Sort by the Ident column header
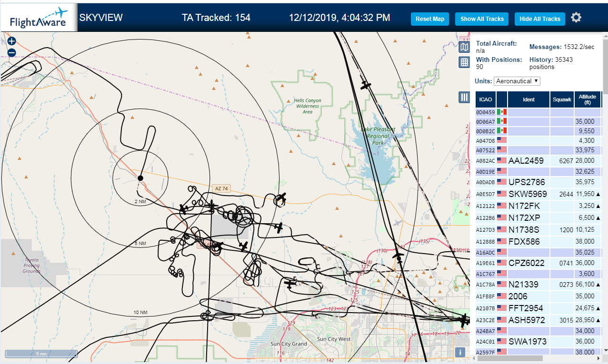608x364 pixels. click(x=528, y=99)
